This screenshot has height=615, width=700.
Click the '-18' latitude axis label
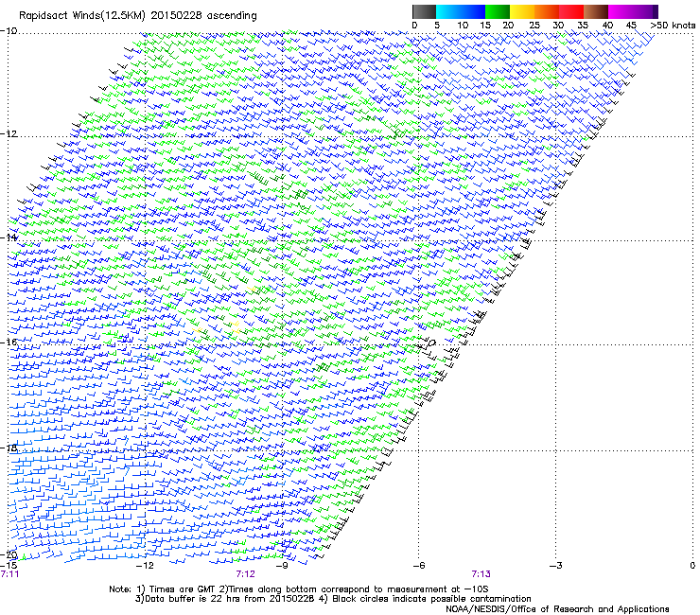pos(9,448)
